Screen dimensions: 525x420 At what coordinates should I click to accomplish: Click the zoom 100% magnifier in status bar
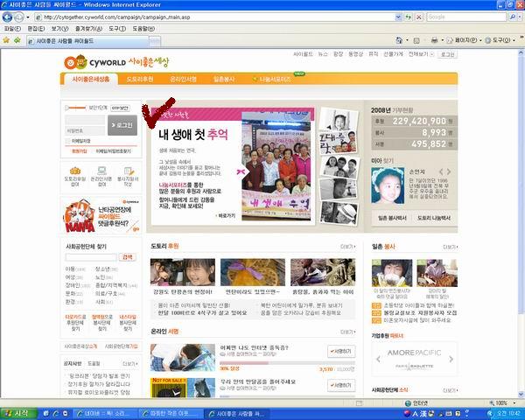coord(492,403)
